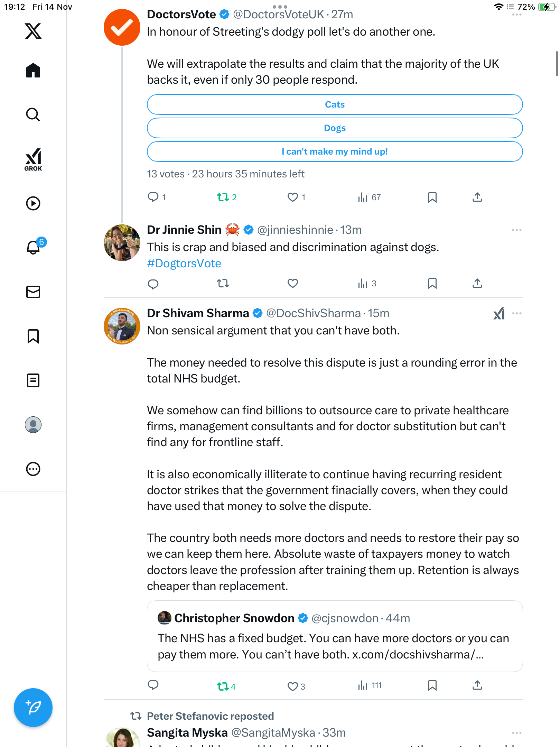Vote for Cats in the poll
Screen dimensions: 560x747
coord(335,104)
